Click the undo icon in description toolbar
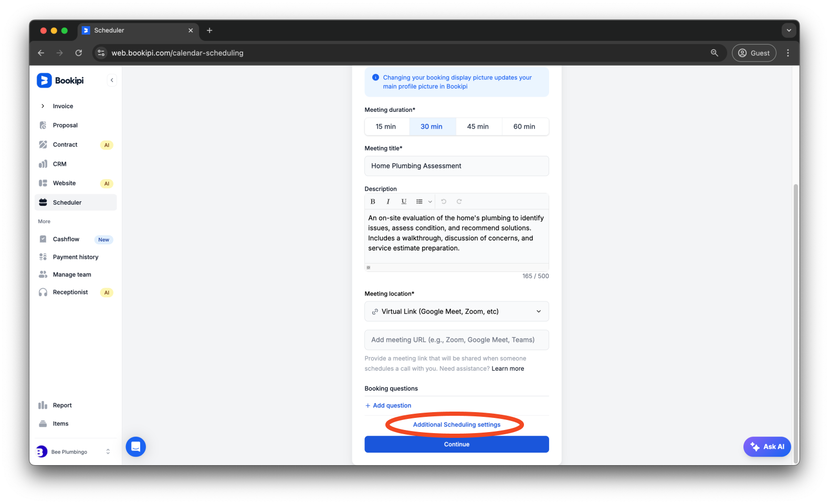Image resolution: width=829 pixels, height=504 pixels. 444,202
